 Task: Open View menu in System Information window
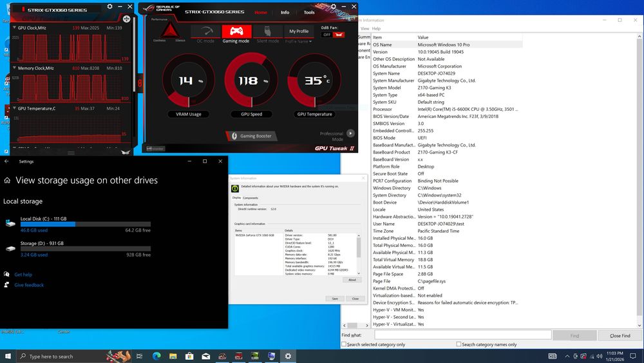(365, 28)
